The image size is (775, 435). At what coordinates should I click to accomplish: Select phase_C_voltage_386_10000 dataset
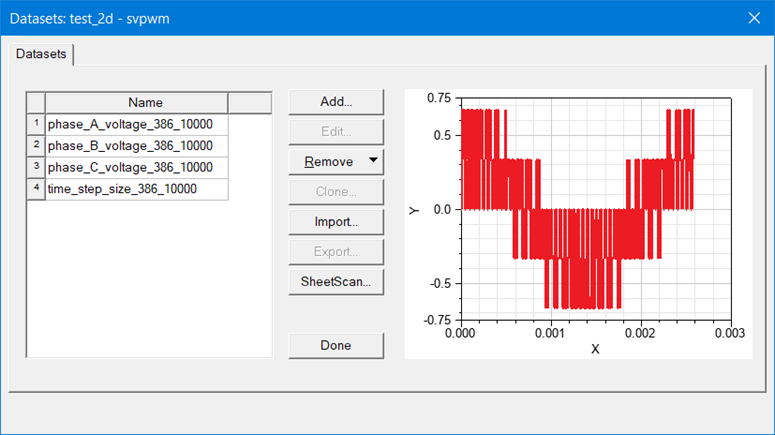(x=136, y=167)
